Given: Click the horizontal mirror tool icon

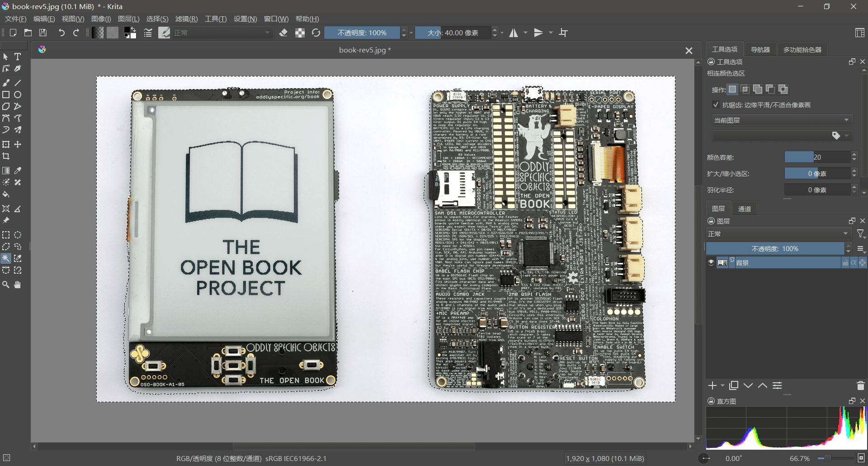Looking at the screenshot, I should tap(514, 33).
